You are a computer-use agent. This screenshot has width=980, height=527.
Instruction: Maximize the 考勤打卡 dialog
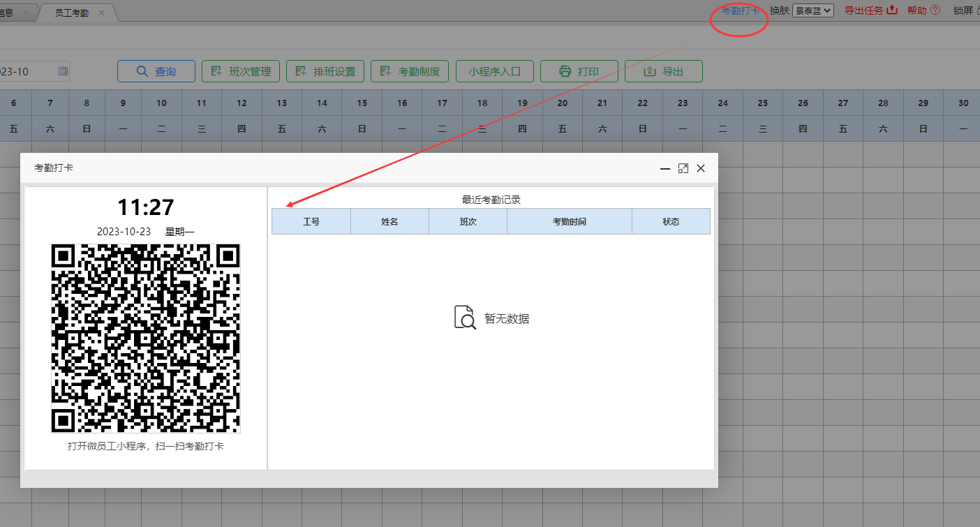(x=683, y=168)
